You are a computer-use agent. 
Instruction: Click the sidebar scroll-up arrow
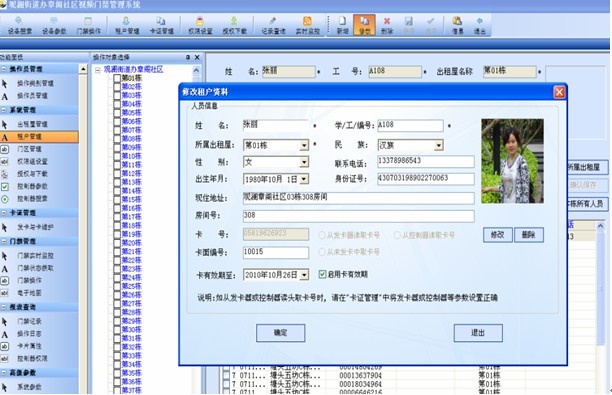pos(83,69)
